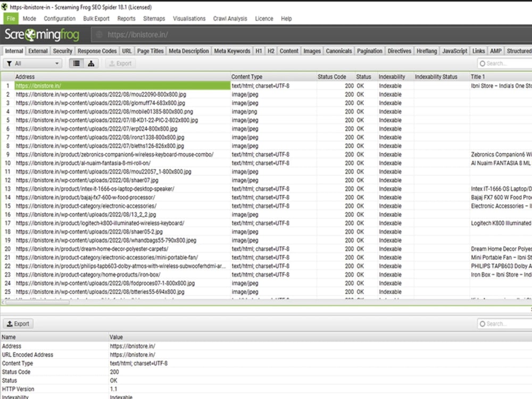Switch to the URL tab
The height and width of the screenshot is (399, 532).
(x=127, y=51)
